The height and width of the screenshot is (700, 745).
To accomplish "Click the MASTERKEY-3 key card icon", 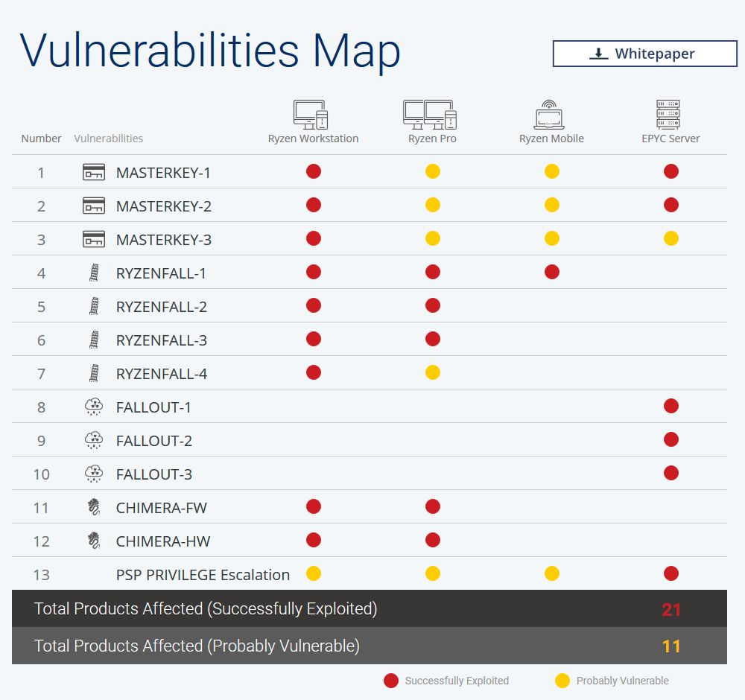I will pos(94,239).
